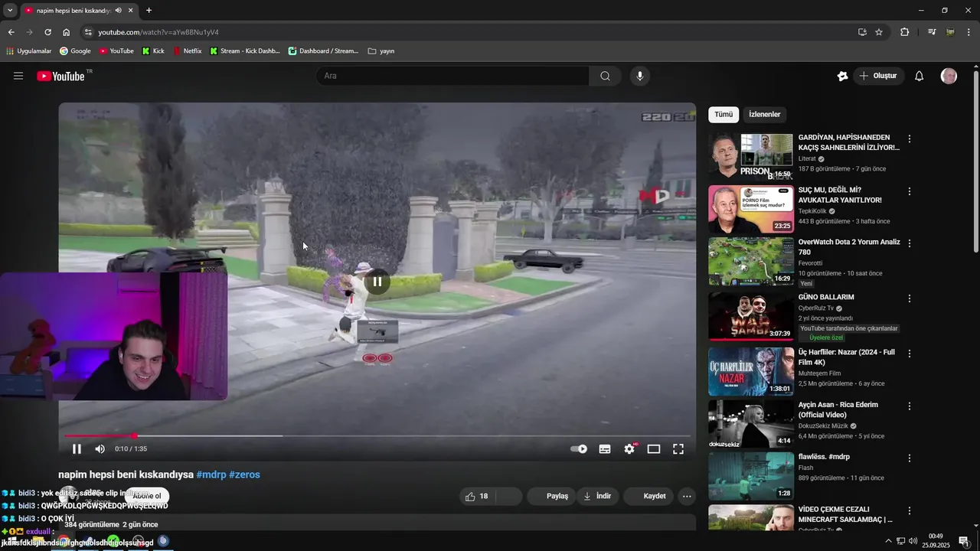Click the Oluştur create button
This screenshot has width=980, height=551.
tap(878, 76)
